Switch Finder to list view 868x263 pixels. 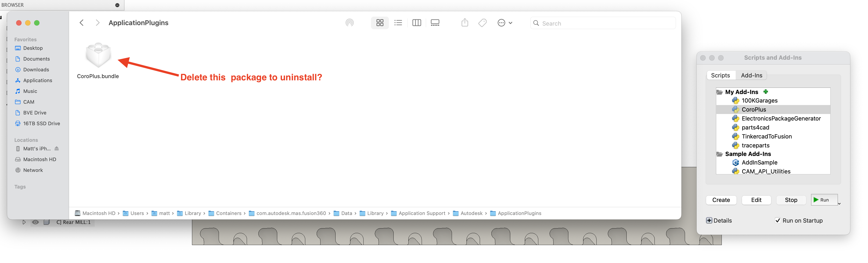point(398,23)
